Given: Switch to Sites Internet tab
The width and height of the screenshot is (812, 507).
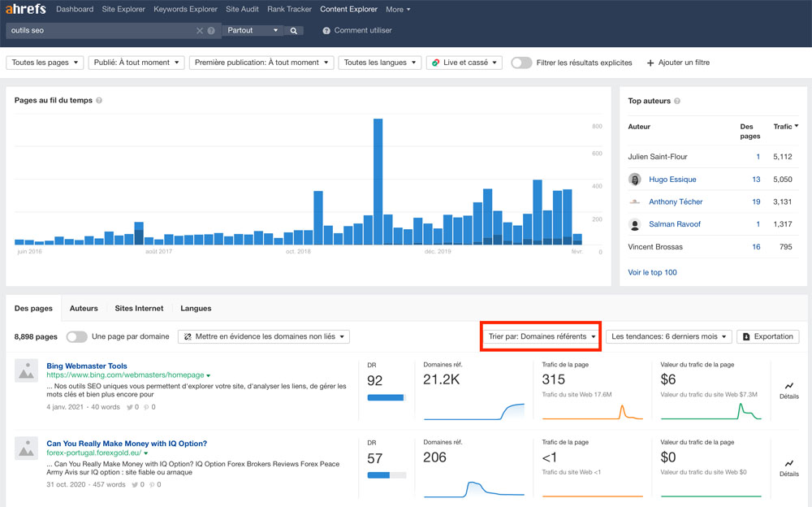Looking at the screenshot, I should click(x=139, y=309).
